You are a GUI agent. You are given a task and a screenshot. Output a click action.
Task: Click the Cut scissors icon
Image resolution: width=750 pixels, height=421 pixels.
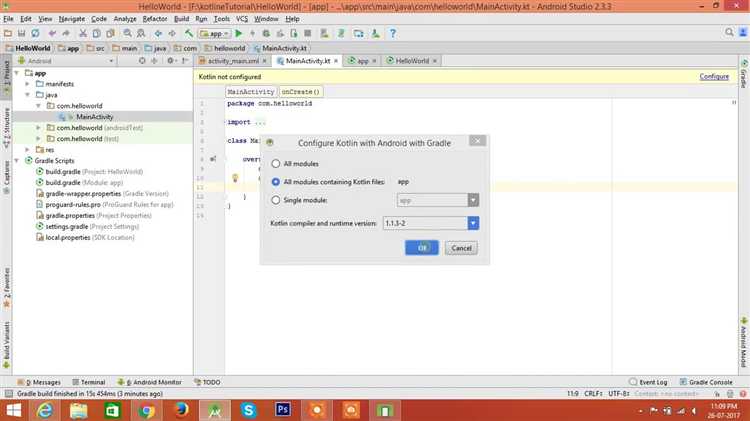pos(83,33)
